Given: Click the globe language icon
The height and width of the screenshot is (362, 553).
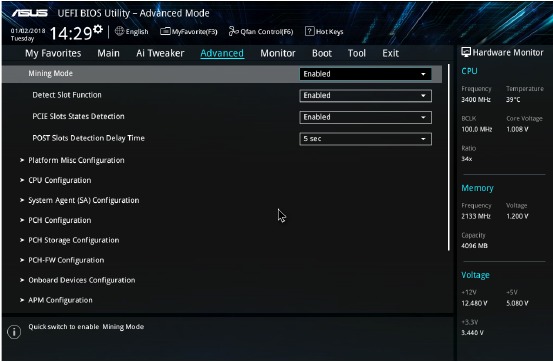Looking at the screenshot, I should [120, 31].
